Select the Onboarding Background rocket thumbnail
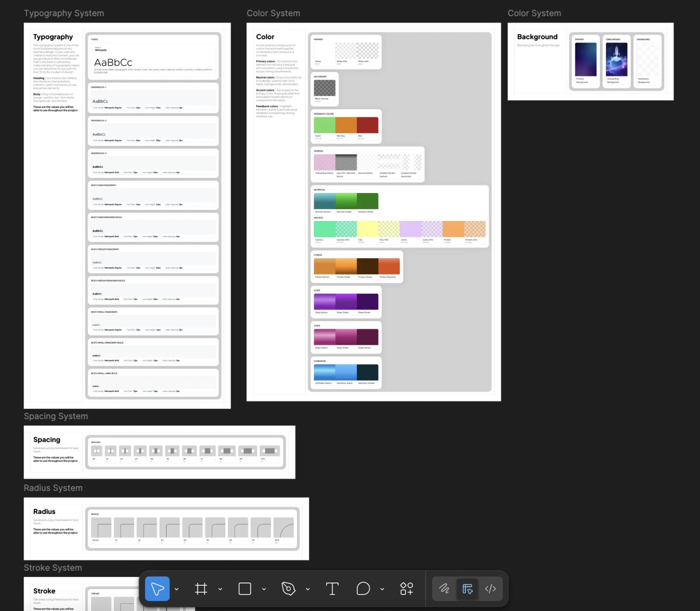Image resolution: width=700 pixels, height=611 pixels. [616, 60]
